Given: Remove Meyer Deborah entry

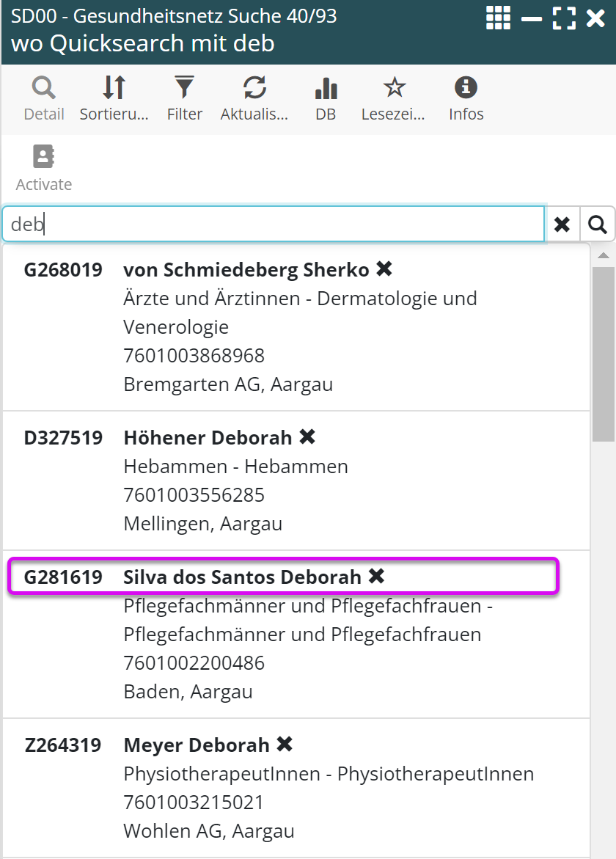Looking at the screenshot, I should point(285,745).
